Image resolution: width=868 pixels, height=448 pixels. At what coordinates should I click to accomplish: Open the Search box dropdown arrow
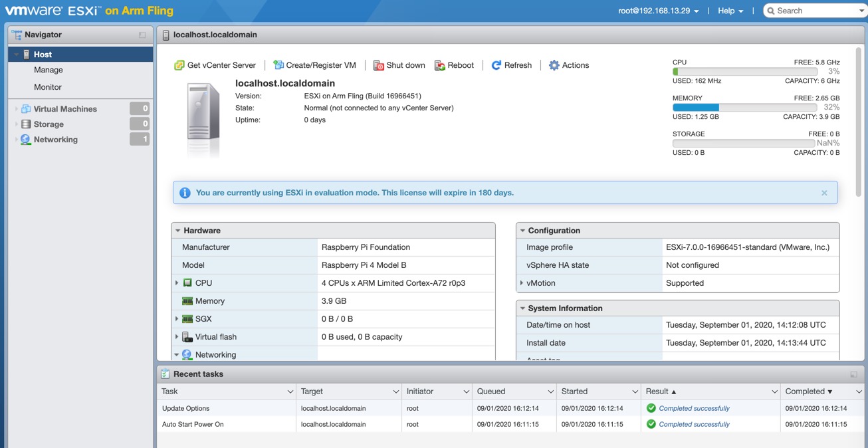click(x=861, y=11)
